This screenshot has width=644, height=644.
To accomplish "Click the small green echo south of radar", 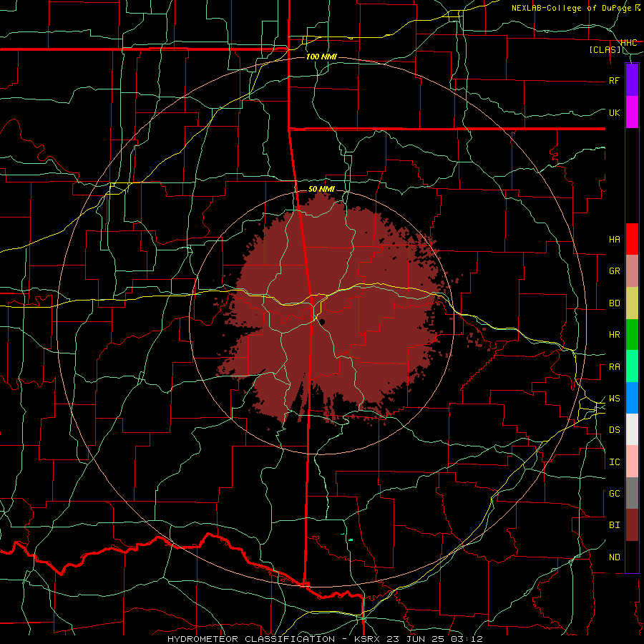I will tap(351, 540).
